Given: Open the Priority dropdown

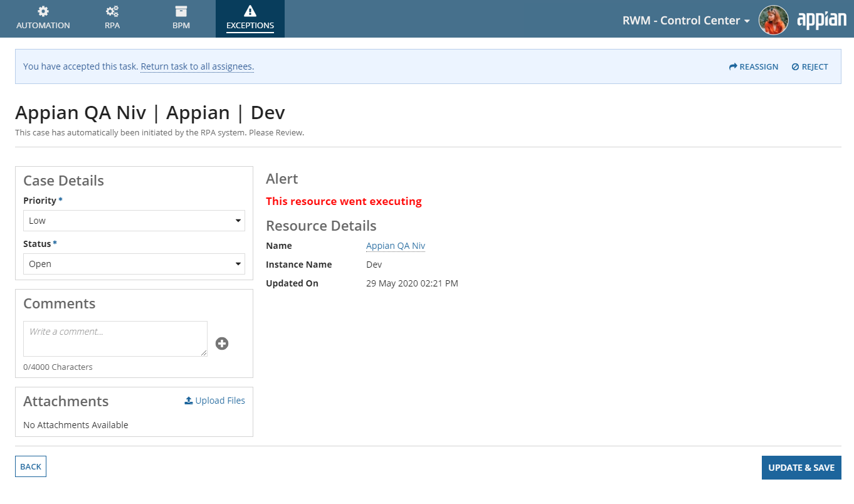Looking at the screenshot, I should coord(134,221).
